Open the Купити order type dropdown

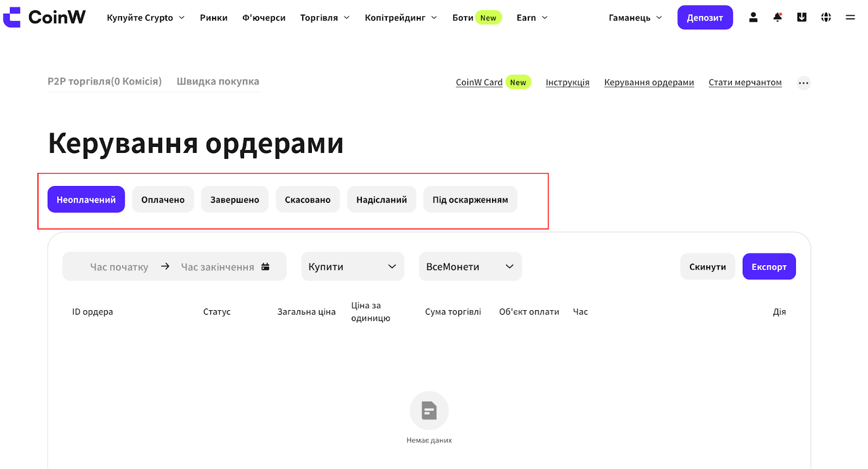tap(353, 266)
